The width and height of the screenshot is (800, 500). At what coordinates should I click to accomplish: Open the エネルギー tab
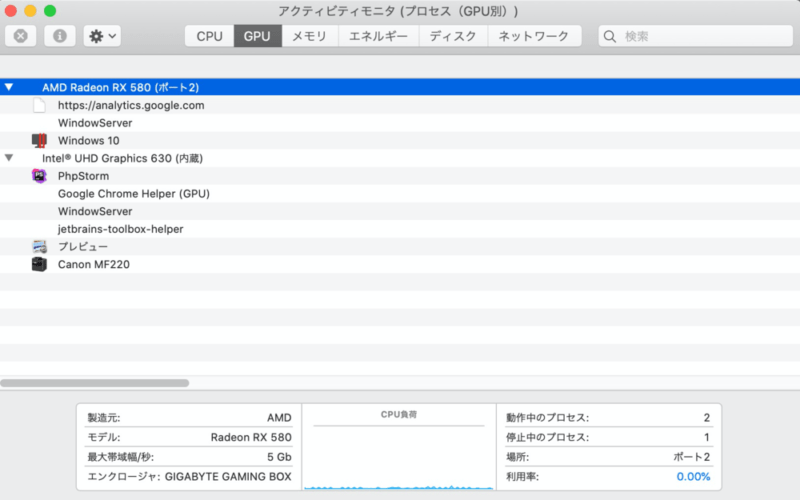click(378, 36)
